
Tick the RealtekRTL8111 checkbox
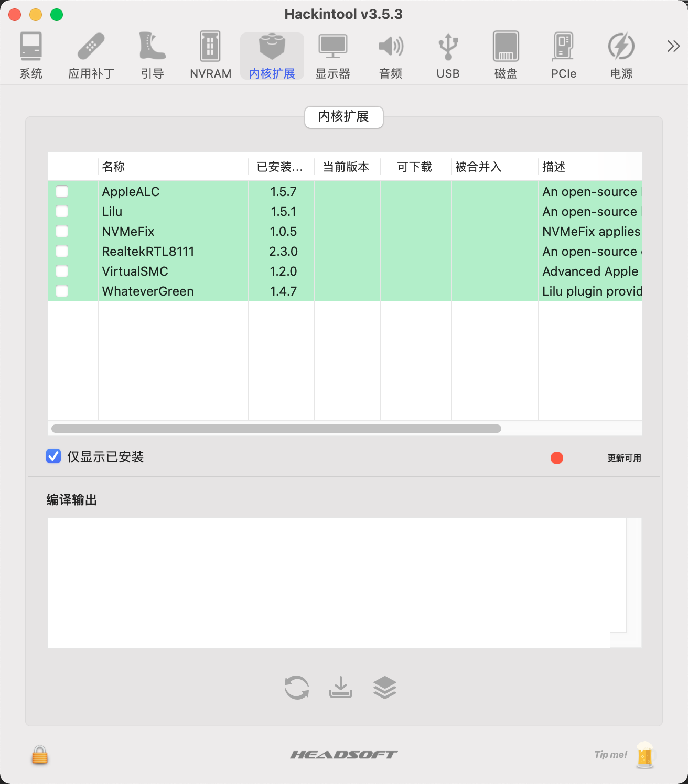tap(62, 251)
